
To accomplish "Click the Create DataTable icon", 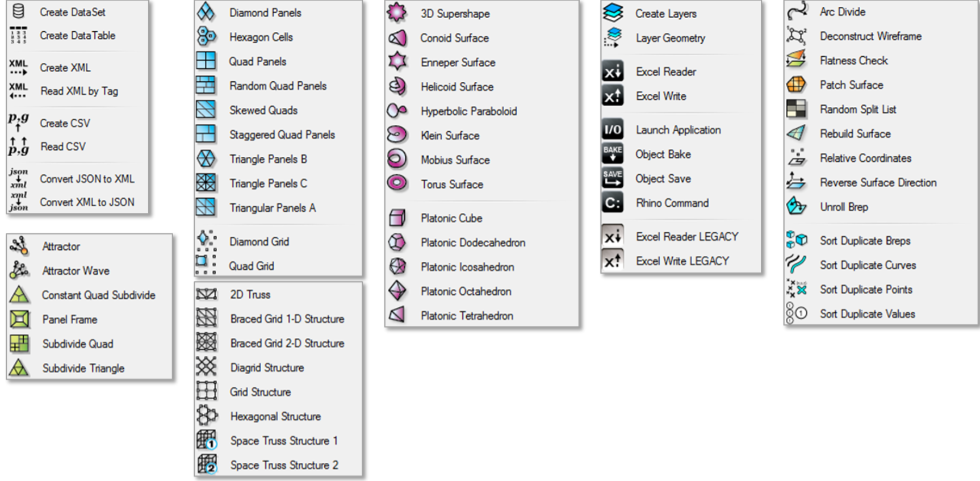I will tap(18, 35).
